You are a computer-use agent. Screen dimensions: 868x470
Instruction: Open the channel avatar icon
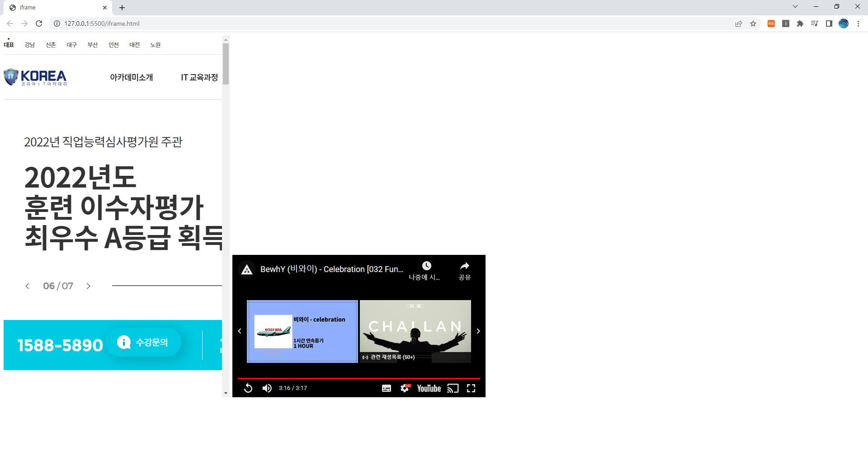pyautogui.click(x=247, y=269)
